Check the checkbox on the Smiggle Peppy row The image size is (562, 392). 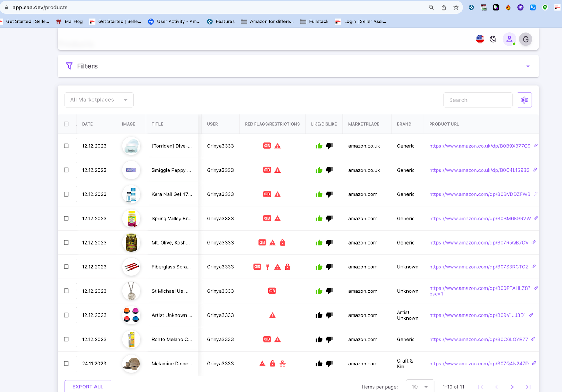pos(66,170)
